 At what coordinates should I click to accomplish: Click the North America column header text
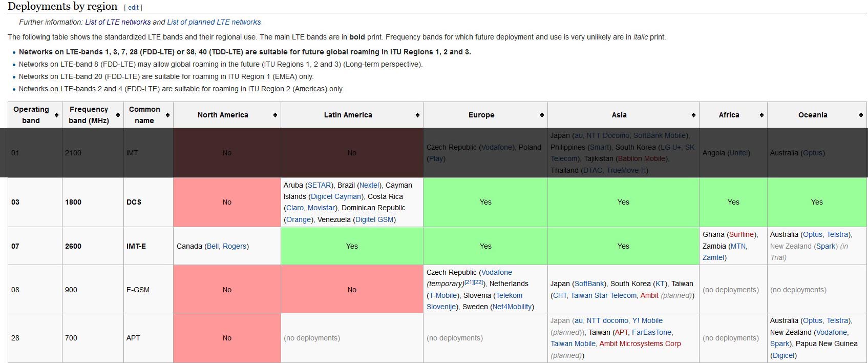(x=223, y=115)
